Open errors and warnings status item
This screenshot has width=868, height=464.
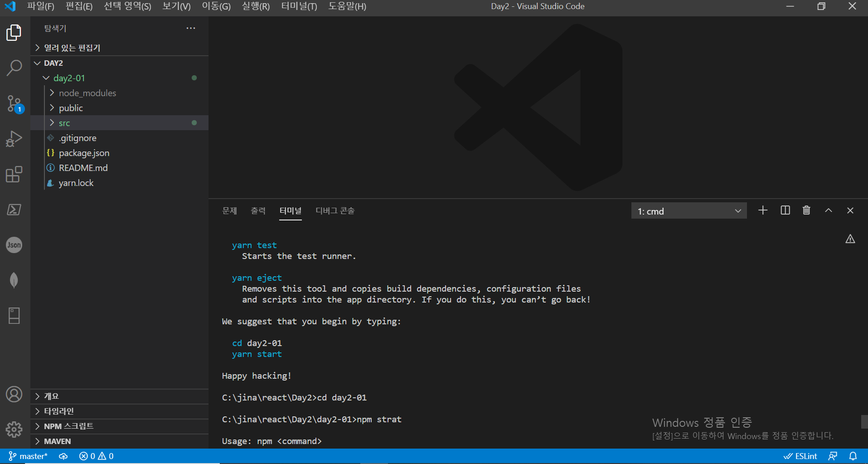[96, 456]
